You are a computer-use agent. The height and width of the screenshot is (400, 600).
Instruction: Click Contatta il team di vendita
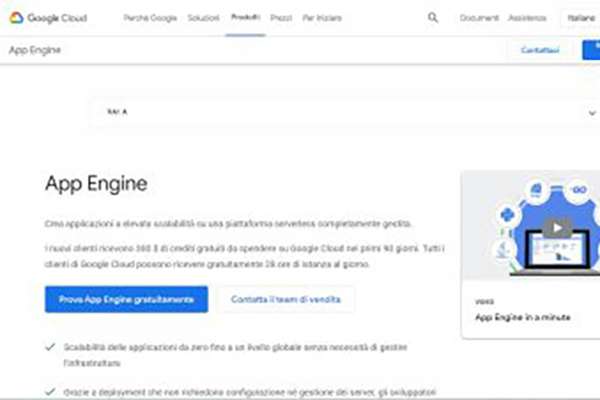(x=285, y=299)
